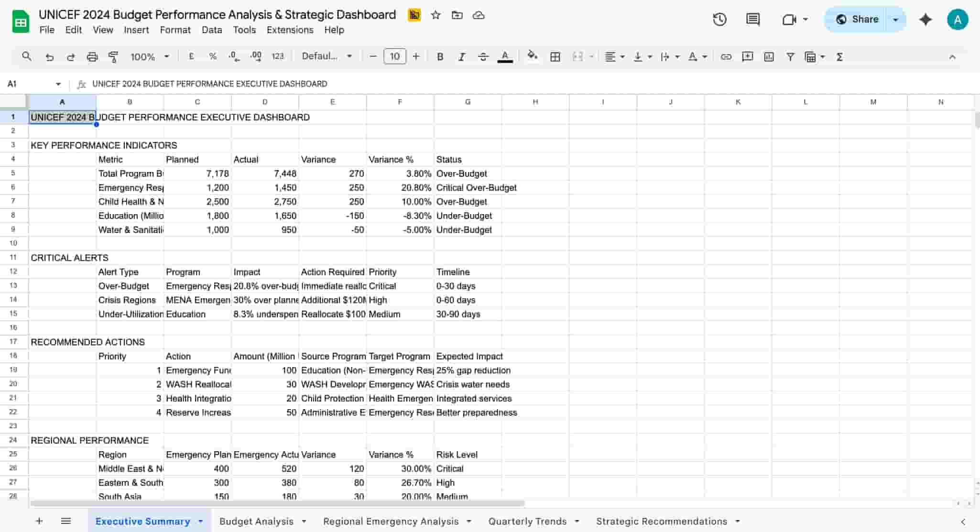Open the text rotation dropdown

click(697, 57)
